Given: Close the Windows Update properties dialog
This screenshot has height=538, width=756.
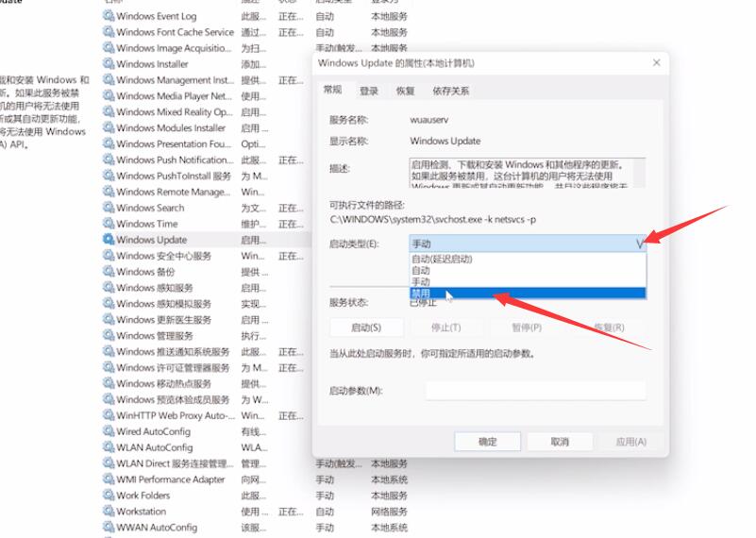Looking at the screenshot, I should pos(656,62).
